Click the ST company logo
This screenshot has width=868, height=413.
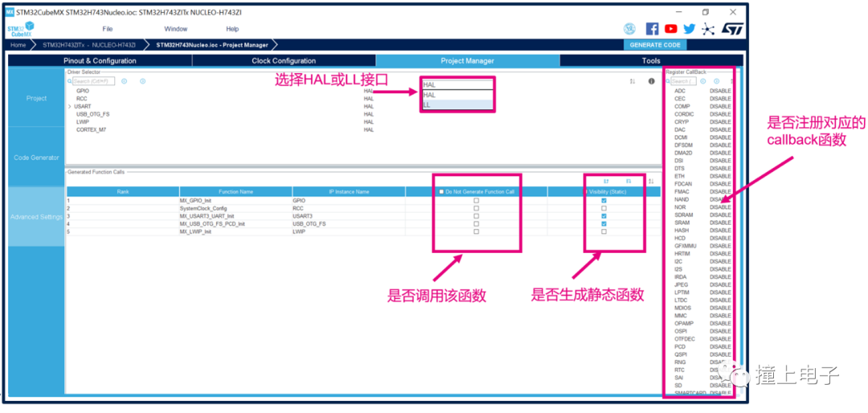[731, 29]
